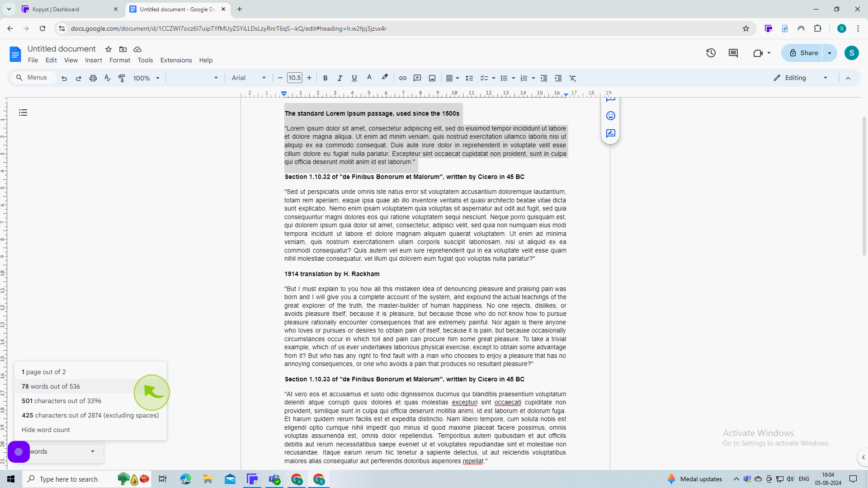The image size is (868, 488).
Task: Decrease font size with minus button
Action: click(x=280, y=78)
